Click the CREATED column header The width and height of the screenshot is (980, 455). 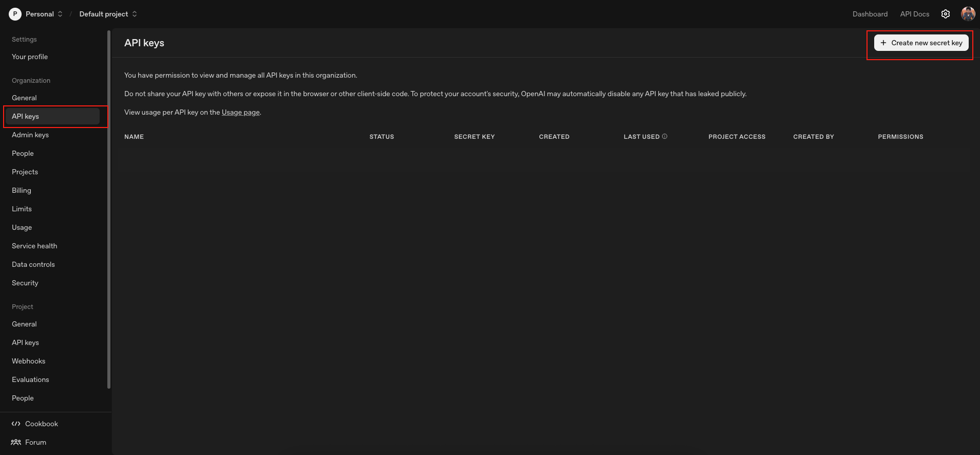click(x=554, y=137)
